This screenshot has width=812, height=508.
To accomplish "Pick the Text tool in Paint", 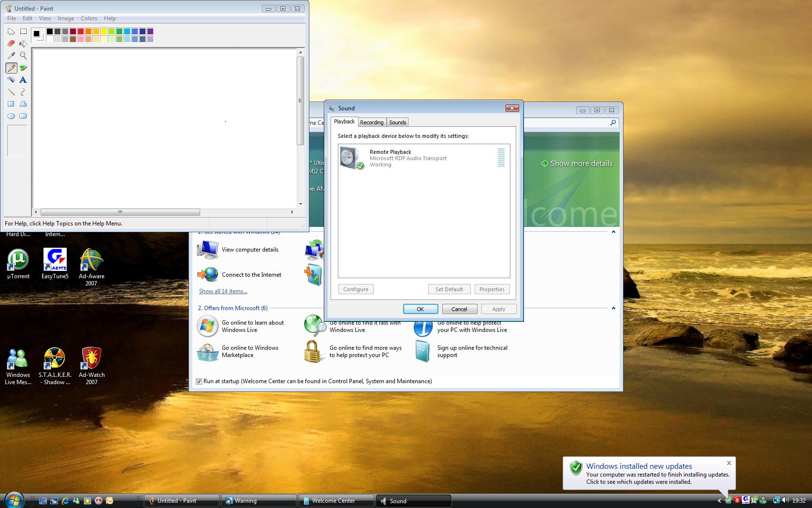I will point(23,80).
